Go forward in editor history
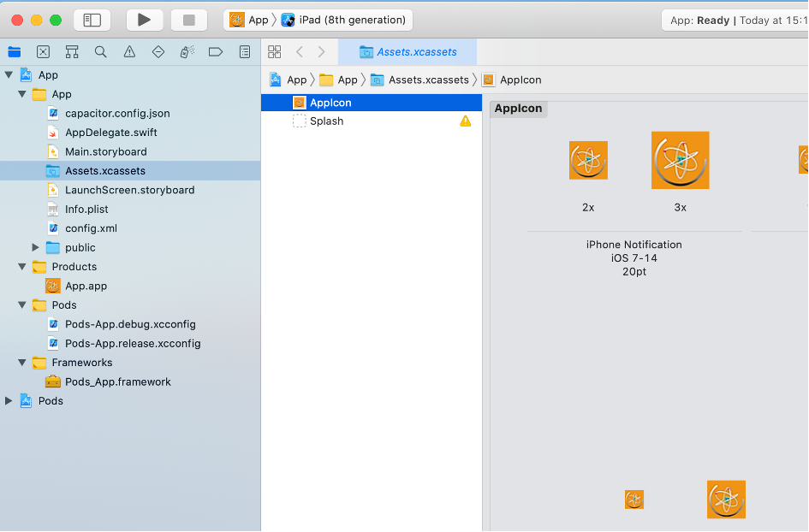The width and height of the screenshot is (809, 532). click(321, 51)
